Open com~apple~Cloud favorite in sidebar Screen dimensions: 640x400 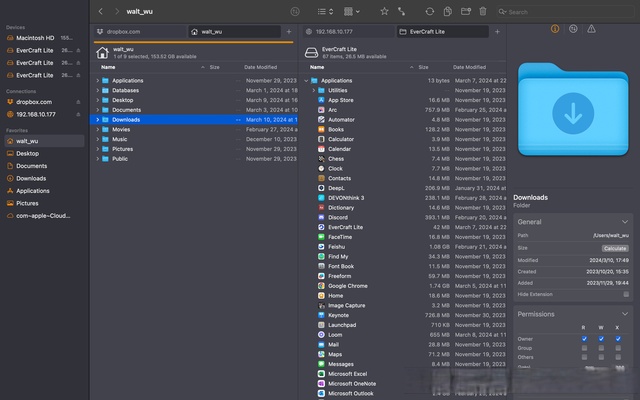click(x=42, y=216)
